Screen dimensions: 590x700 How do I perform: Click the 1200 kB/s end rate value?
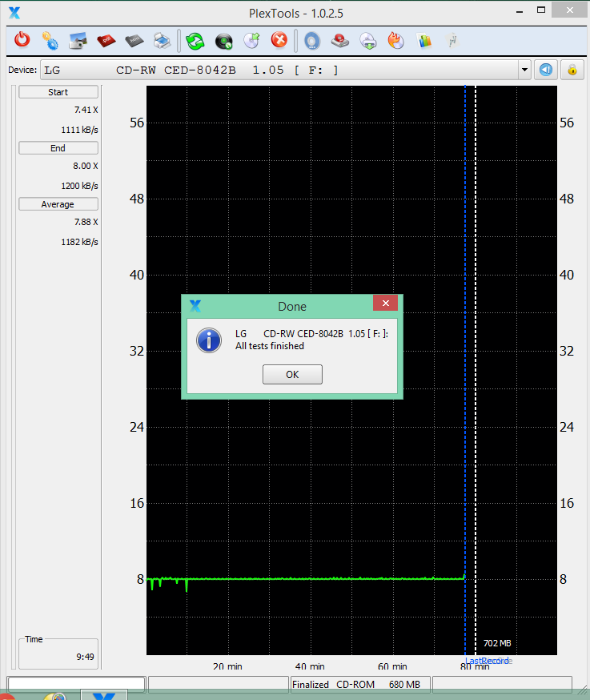pyautogui.click(x=79, y=186)
